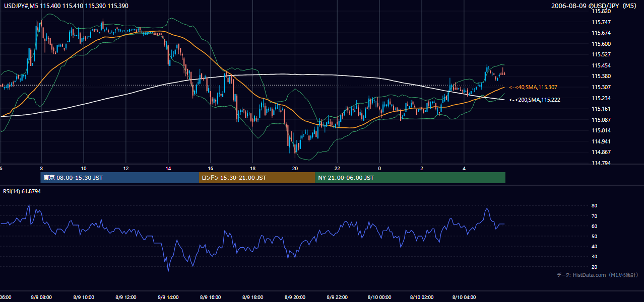Click the 8/10 04:00 time axis label

tap(464, 297)
